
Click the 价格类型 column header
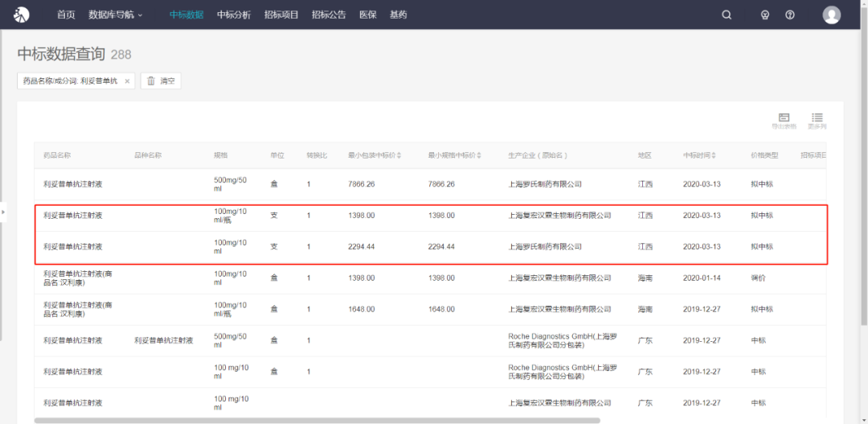[764, 155]
